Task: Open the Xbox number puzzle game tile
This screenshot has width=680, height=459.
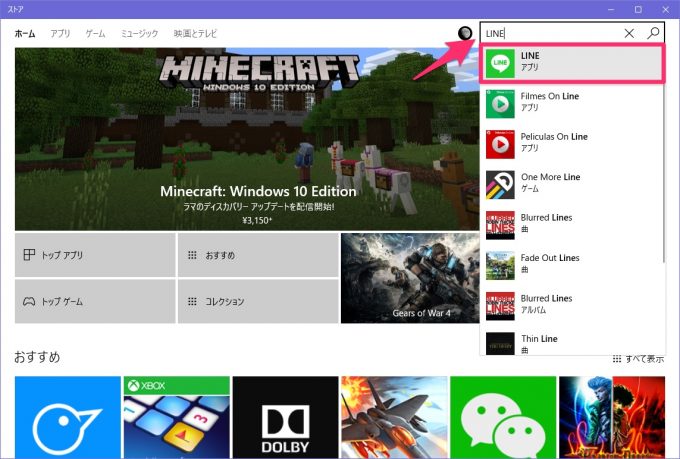Action: click(x=177, y=417)
